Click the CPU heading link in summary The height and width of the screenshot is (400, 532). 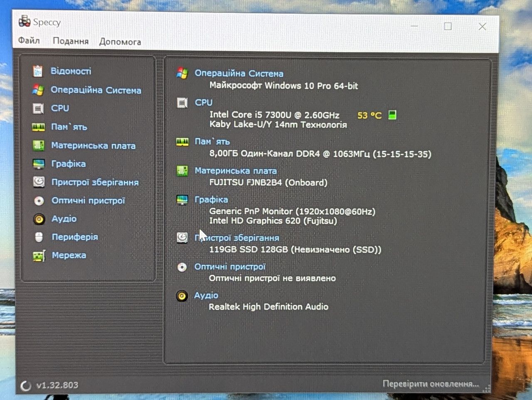tap(204, 103)
